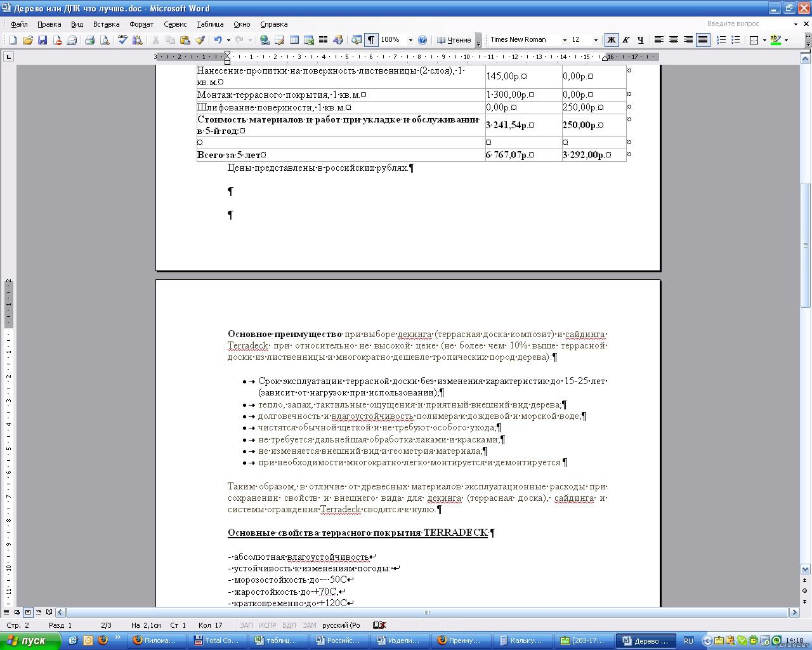
Task: Apply a bulleted list
Action: (736, 40)
